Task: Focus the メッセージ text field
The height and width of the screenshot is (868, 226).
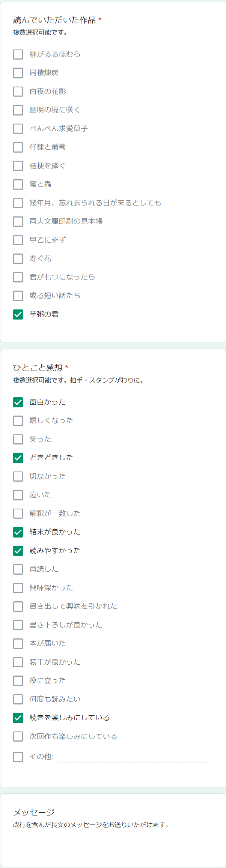Action: pyautogui.click(x=113, y=843)
